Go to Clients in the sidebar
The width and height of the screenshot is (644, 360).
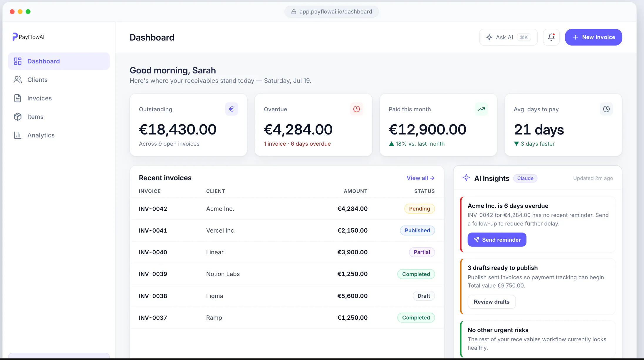(59, 80)
